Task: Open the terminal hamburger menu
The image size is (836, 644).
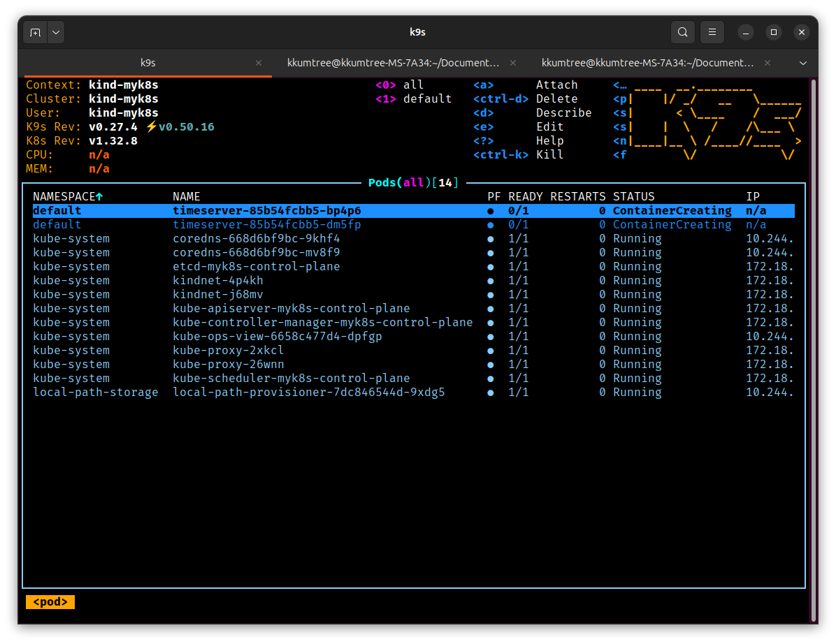Action: point(712,33)
